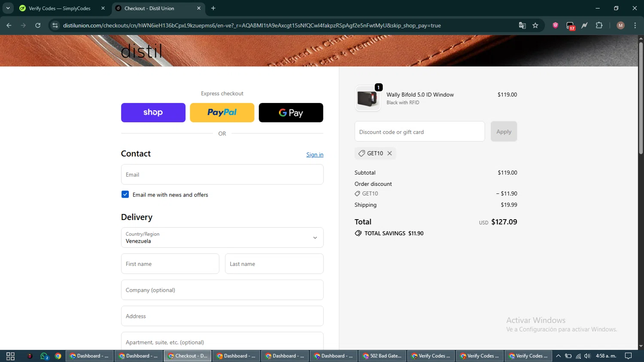Reload the checkout page
Viewport: 644px width, 362px height.
pos(38,25)
